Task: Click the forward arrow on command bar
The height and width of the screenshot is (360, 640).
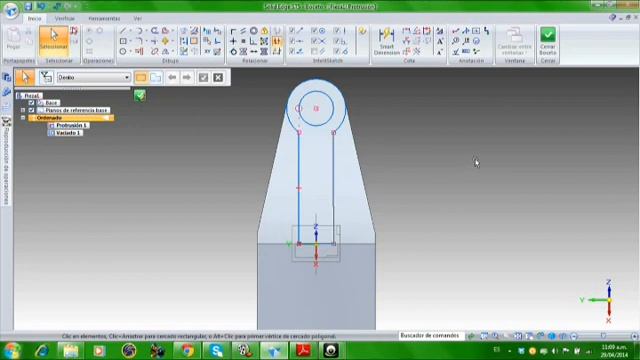Action: click(x=187, y=77)
